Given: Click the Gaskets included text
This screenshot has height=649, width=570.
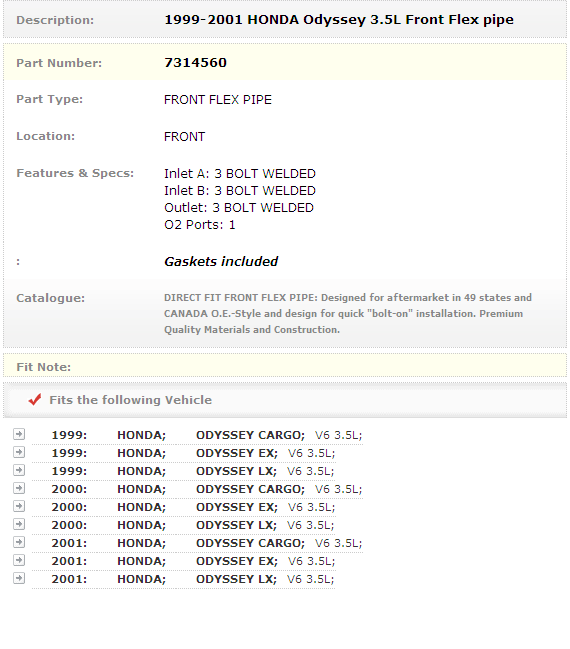Looking at the screenshot, I should [x=221, y=262].
